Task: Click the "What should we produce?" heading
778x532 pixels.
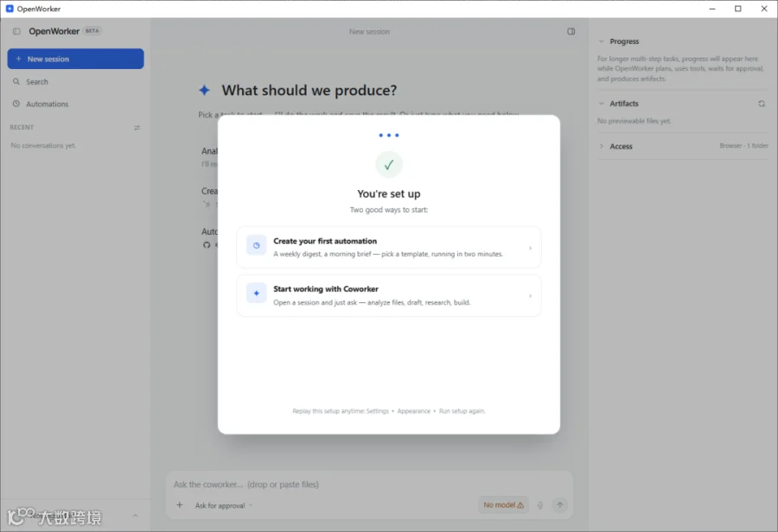Action: 309,90
